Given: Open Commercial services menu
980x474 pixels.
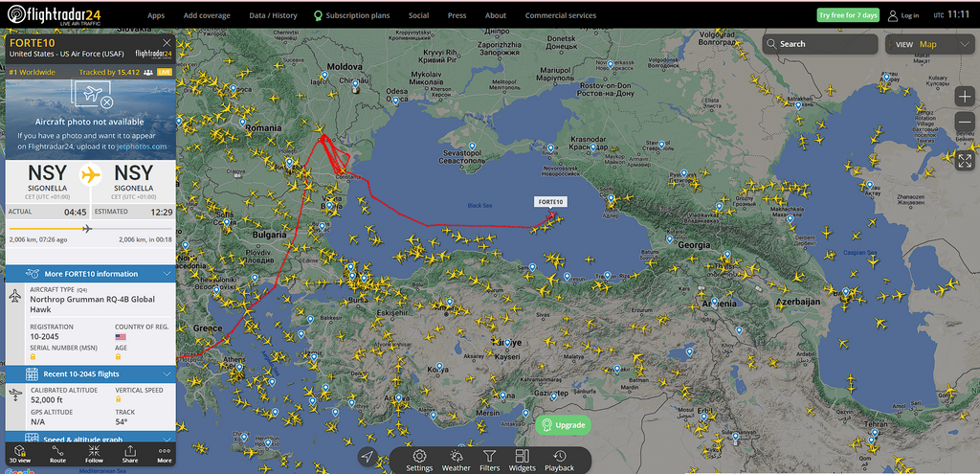Looking at the screenshot, I should pyautogui.click(x=561, y=15).
